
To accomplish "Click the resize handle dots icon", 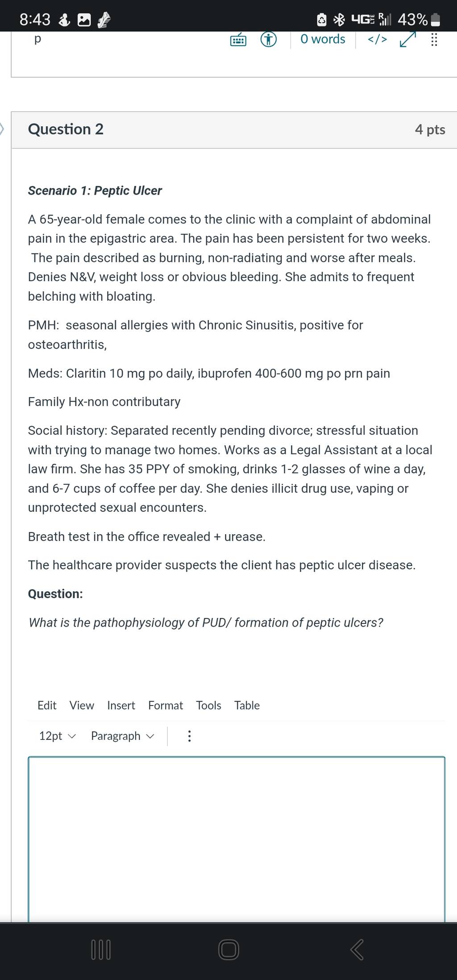I will (434, 39).
